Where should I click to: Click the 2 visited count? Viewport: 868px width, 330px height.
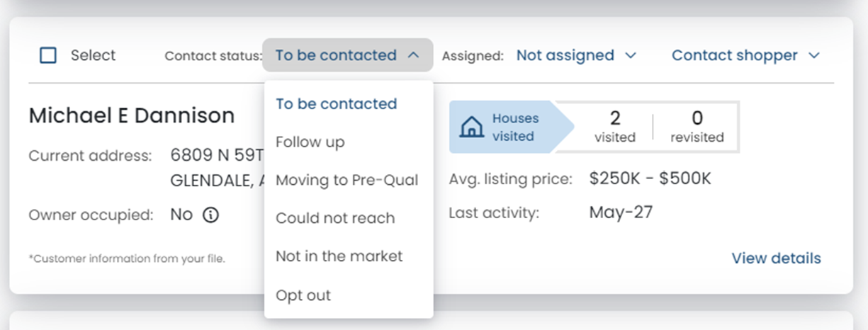pyautogui.click(x=614, y=127)
